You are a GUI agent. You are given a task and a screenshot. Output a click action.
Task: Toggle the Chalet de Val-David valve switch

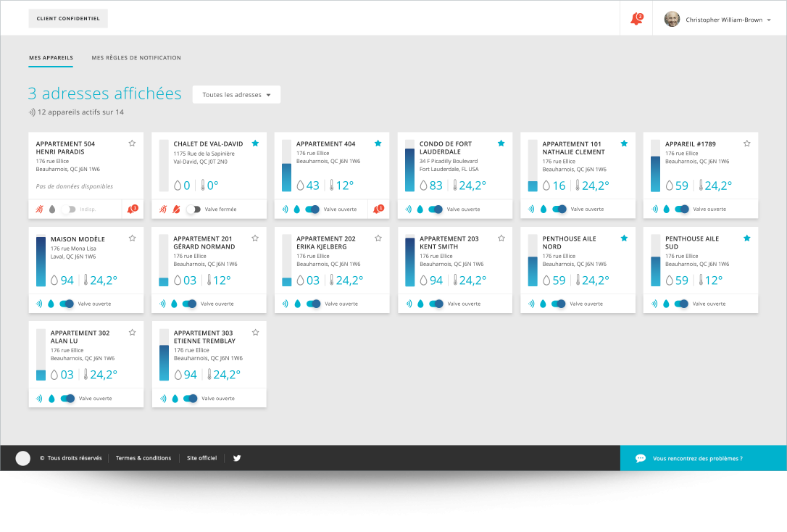(x=193, y=209)
